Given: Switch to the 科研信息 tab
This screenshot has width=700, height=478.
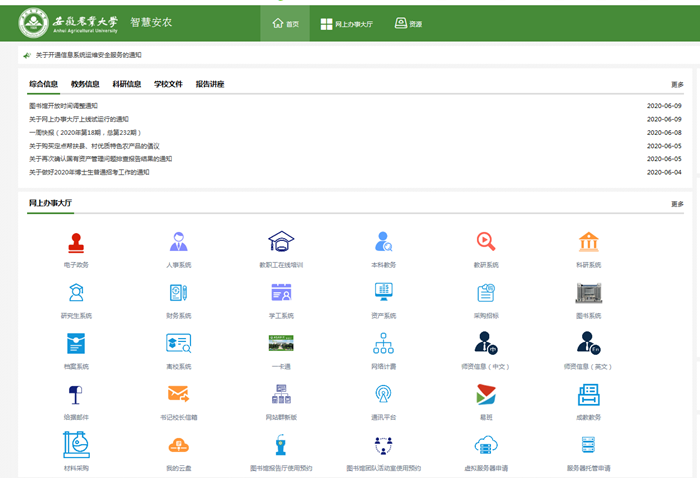Looking at the screenshot, I should (x=126, y=84).
